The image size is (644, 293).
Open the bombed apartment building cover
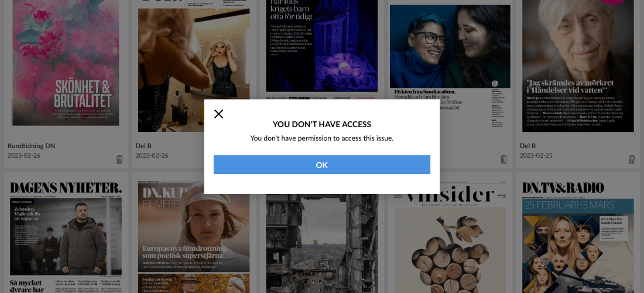[321, 243]
